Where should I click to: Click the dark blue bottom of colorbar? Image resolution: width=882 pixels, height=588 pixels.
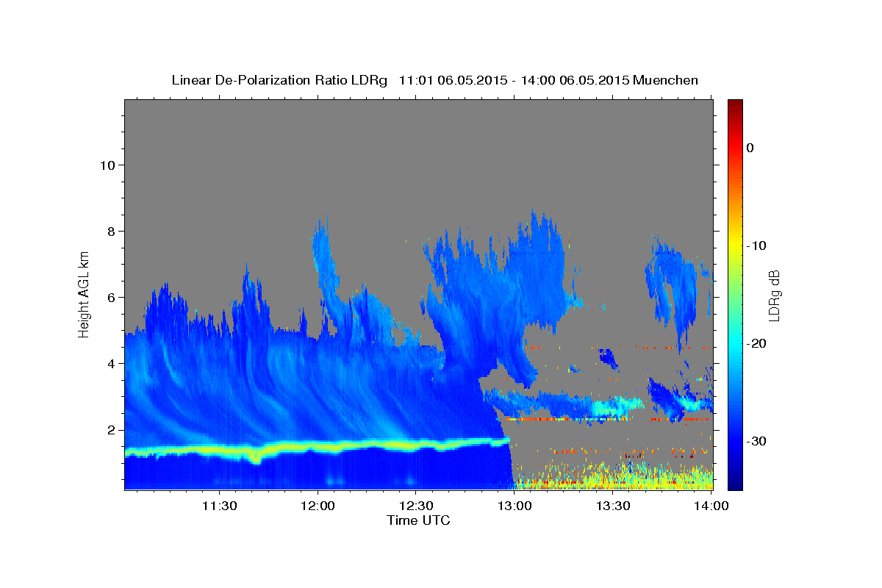tap(735, 481)
